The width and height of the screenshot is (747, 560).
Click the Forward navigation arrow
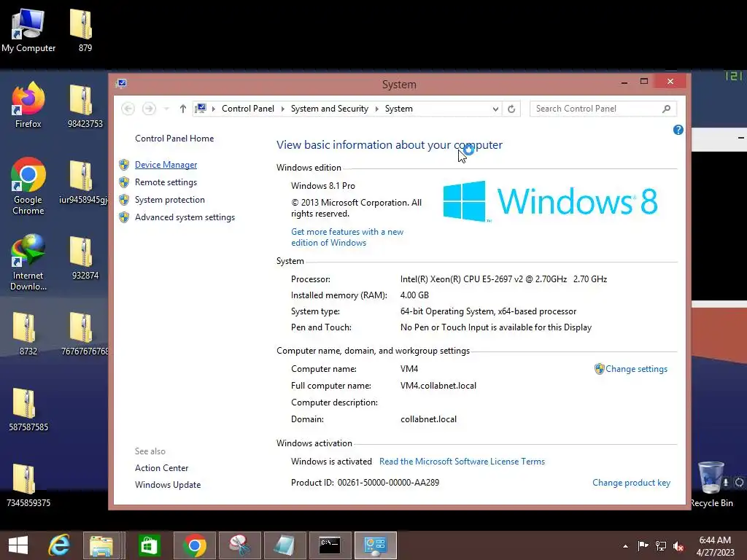[149, 109]
